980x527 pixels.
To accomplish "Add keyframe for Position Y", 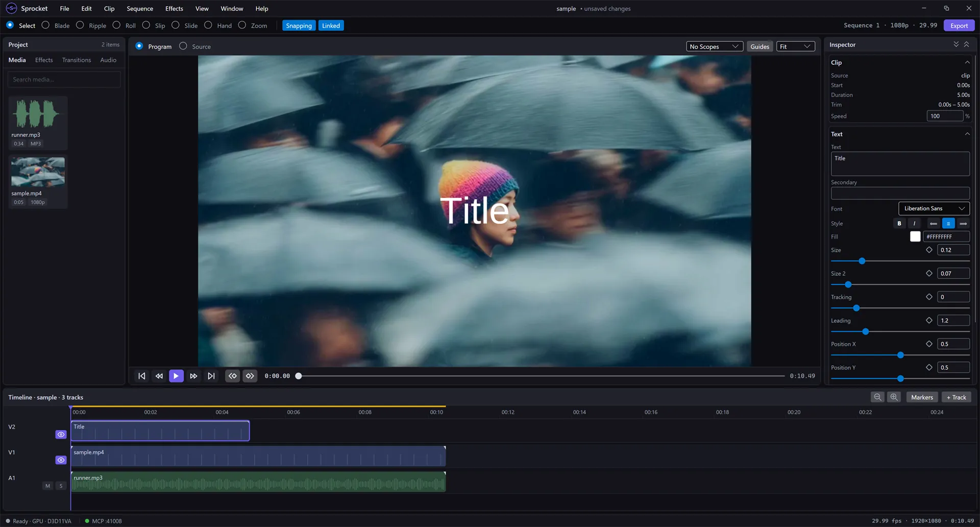I will [x=929, y=367].
